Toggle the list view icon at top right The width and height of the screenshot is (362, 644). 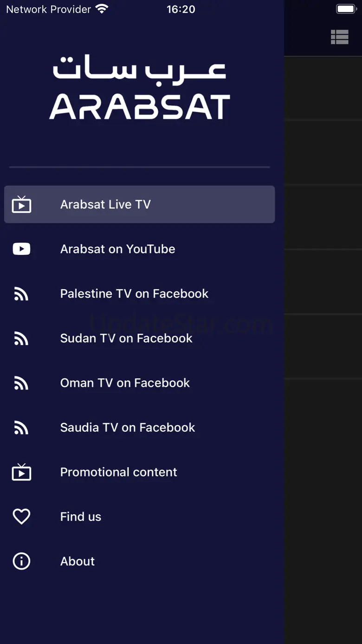coord(339,37)
